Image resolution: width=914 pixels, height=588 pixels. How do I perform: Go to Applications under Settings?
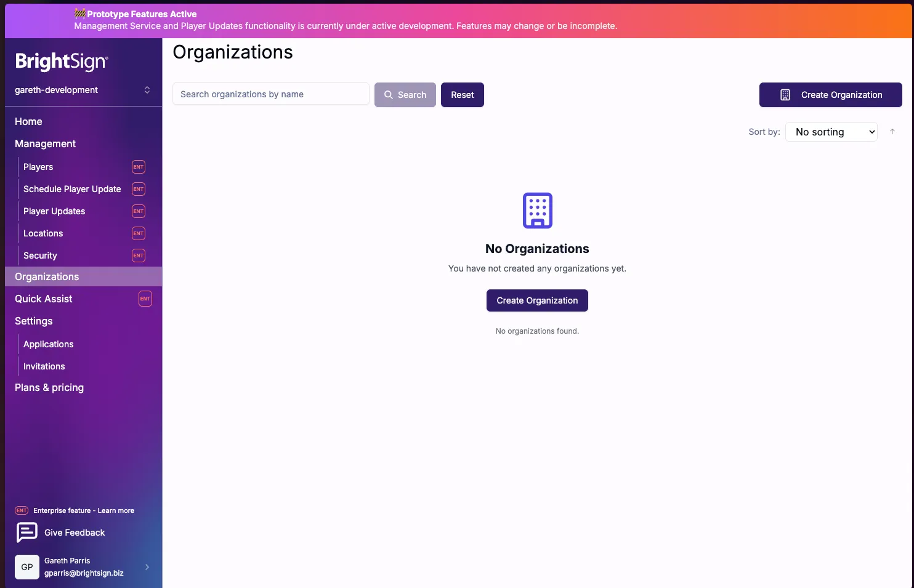49,344
